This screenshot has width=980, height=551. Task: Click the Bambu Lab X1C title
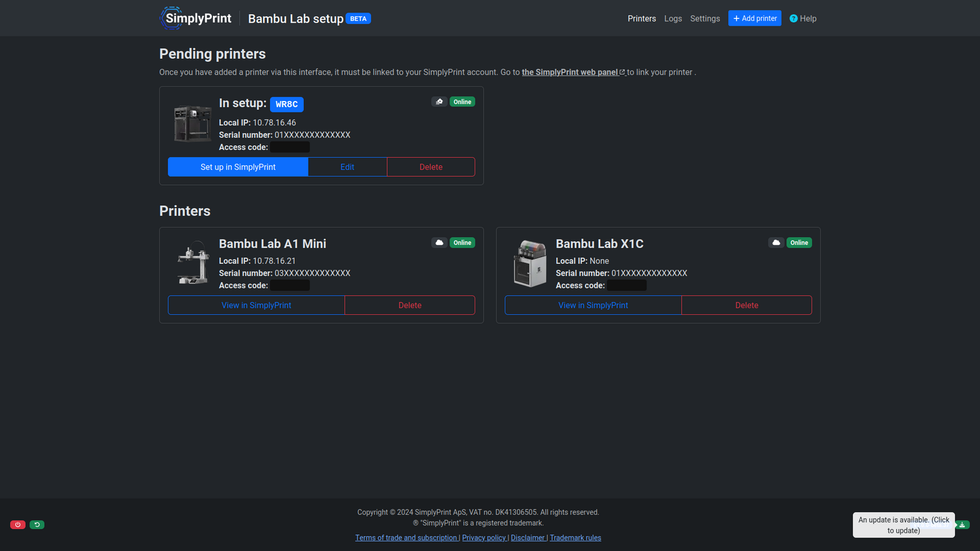600,244
